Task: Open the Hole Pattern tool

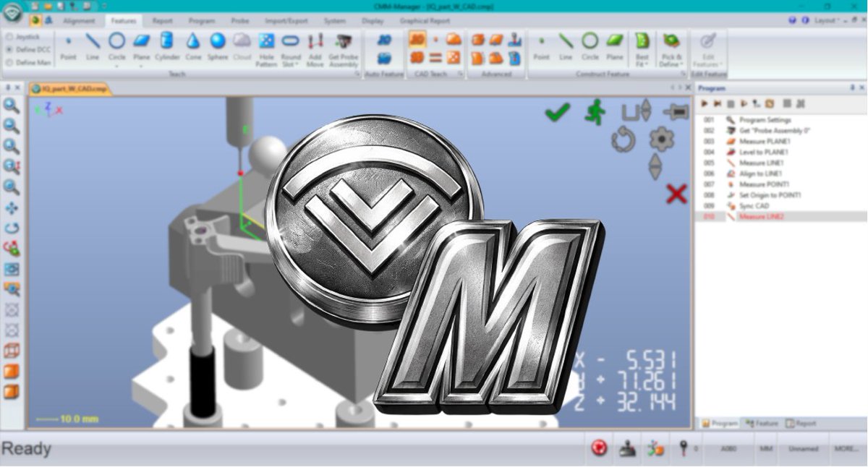Action: (266, 49)
